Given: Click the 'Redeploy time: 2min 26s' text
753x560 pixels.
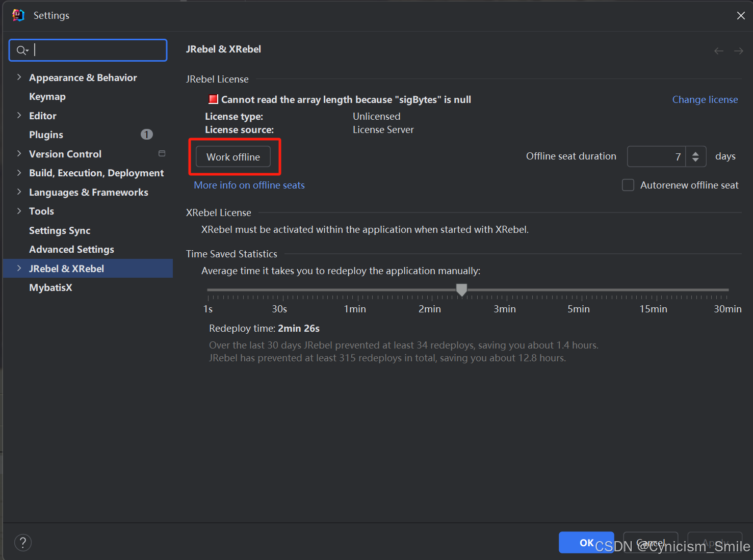Looking at the screenshot, I should pos(264,328).
